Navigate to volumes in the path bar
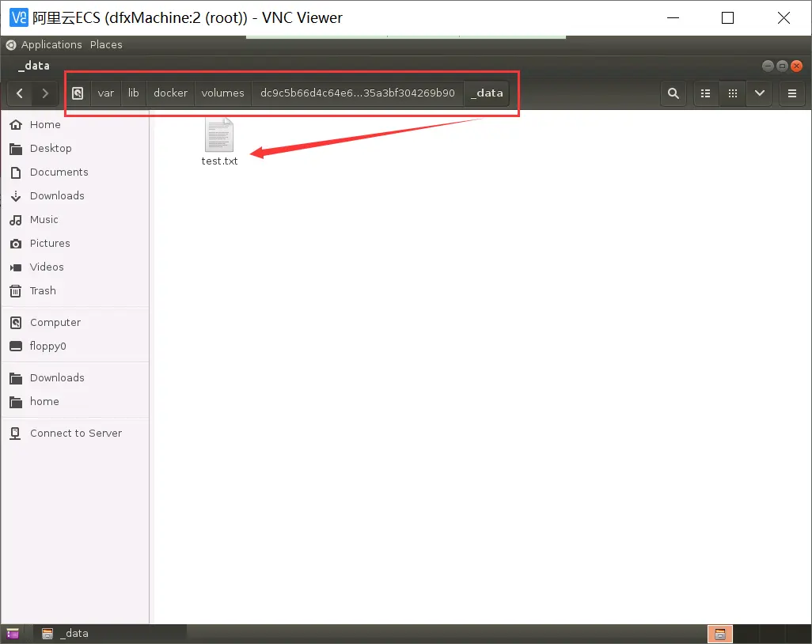Image resolution: width=812 pixels, height=644 pixels. 222,93
